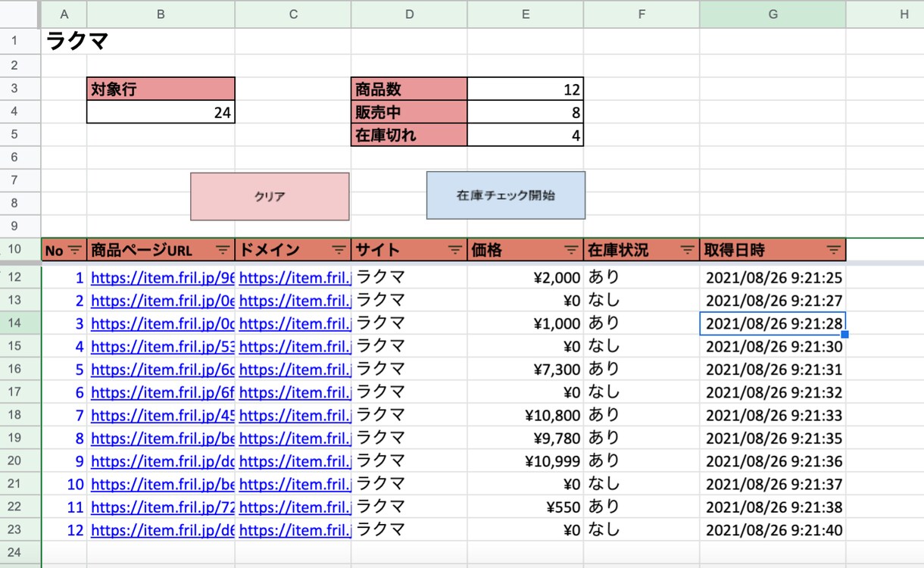Open the domain link for No 9

coord(295,461)
